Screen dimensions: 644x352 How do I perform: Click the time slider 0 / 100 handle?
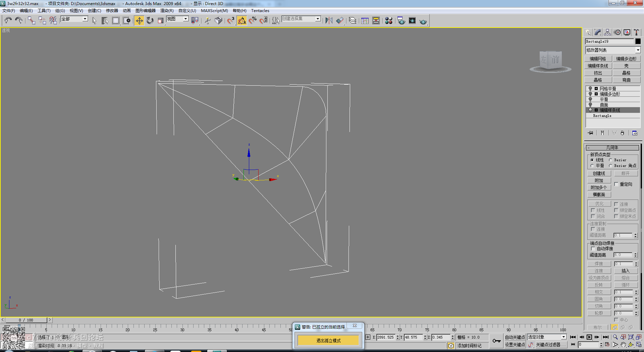click(x=26, y=320)
